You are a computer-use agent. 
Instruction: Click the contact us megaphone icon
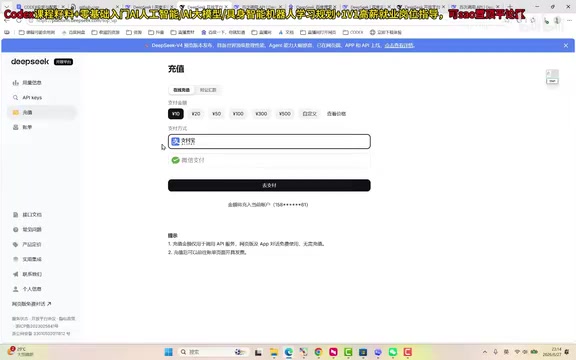pyautogui.click(x=15, y=274)
